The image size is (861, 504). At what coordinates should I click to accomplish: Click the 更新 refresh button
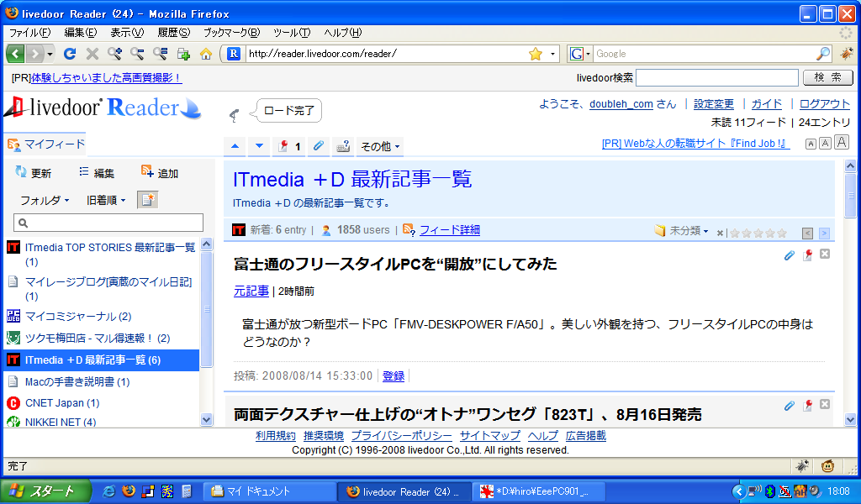pos(33,173)
